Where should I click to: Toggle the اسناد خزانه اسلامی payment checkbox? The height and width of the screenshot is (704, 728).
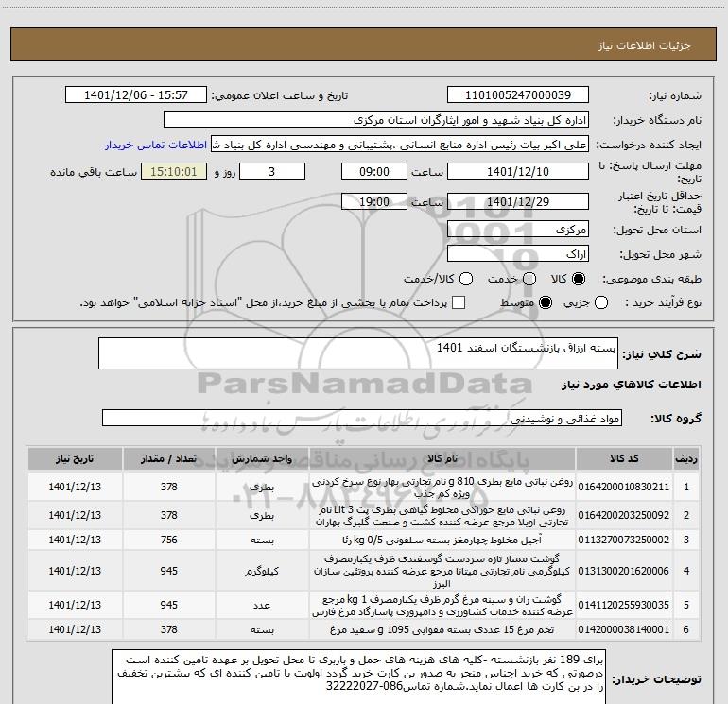tap(459, 303)
